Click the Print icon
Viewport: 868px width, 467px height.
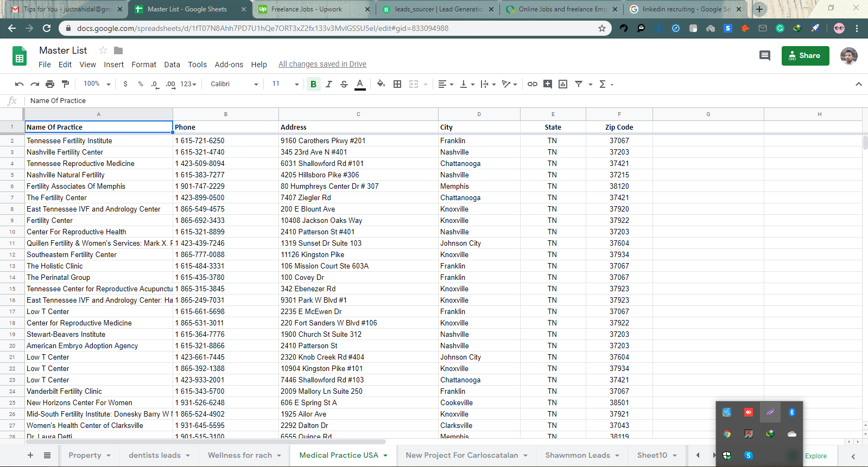point(50,84)
